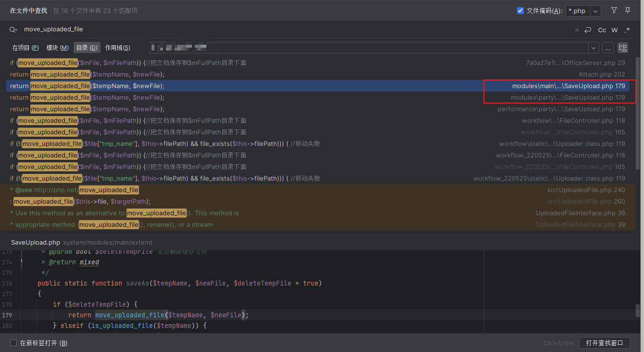Screen dimensions: 644x352
Task: Browse for directory with the ... button
Action: [x=607, y=48]
